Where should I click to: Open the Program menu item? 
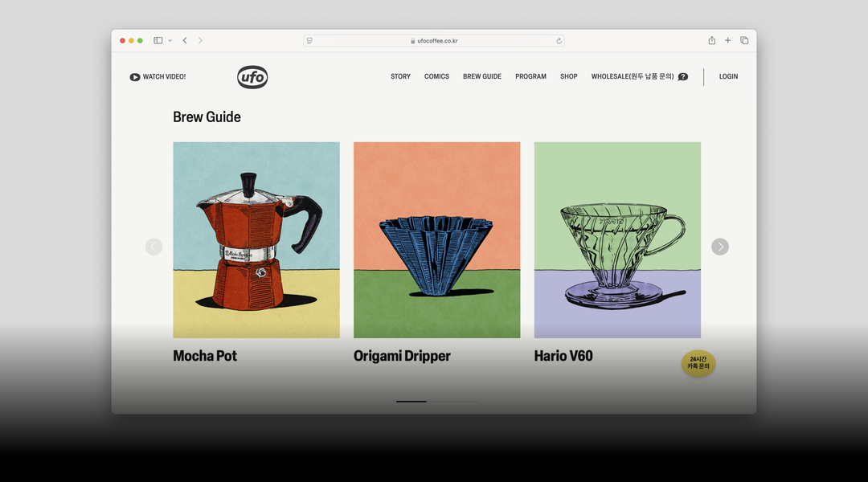[531, 76]
